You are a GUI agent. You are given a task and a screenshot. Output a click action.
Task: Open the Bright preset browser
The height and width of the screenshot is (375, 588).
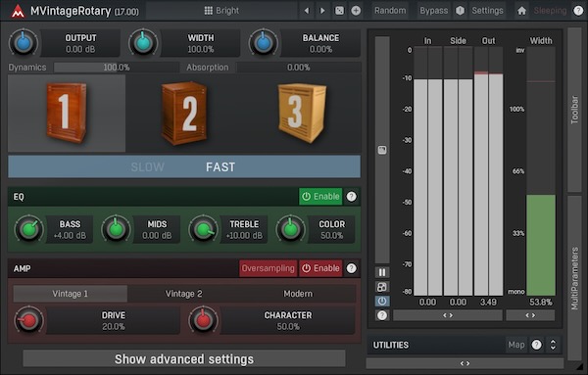point(221,11)
